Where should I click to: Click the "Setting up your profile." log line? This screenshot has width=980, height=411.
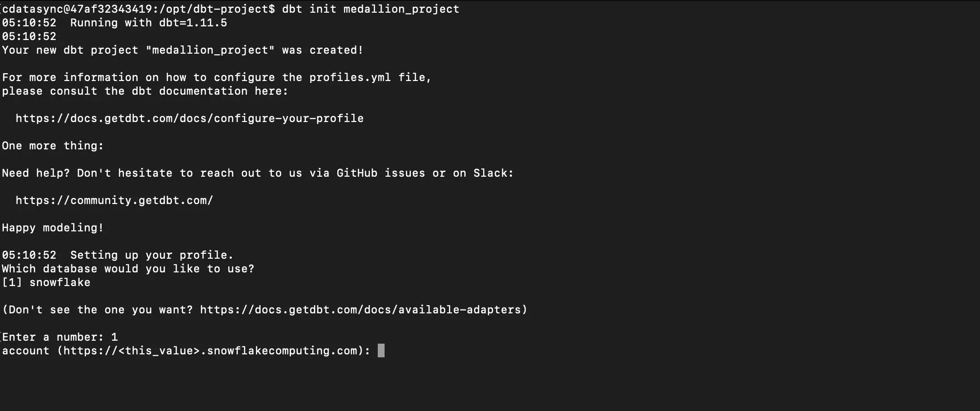(x=152, y=255)
